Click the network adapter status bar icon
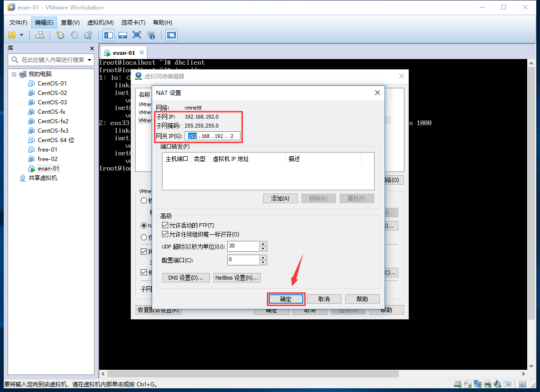 click(x=477, y=384)
